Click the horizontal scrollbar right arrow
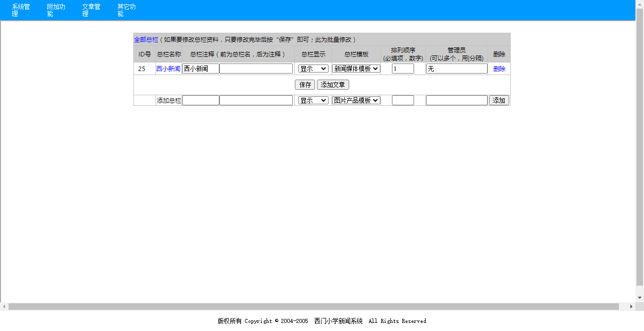The width and height of the screenshot is (644, 331). click(x=631, y=306)
